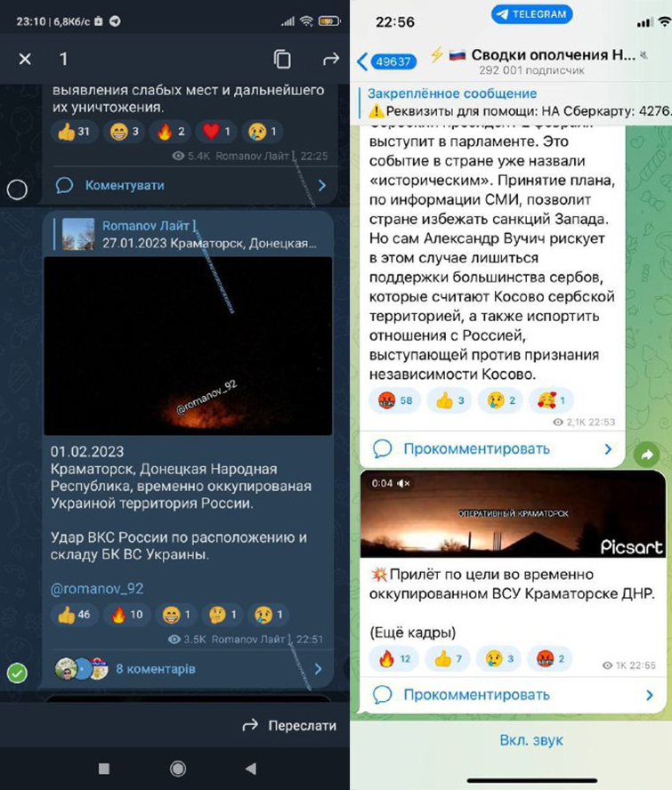
Task: Tap the forward arrow icon in top bar
Action: tap(331, 60)
